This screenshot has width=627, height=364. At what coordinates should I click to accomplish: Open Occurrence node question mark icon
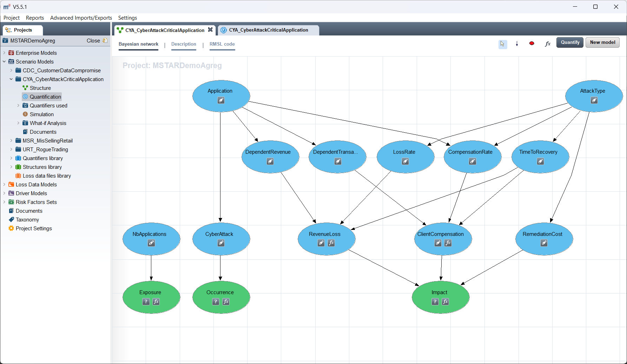(216, 302)
